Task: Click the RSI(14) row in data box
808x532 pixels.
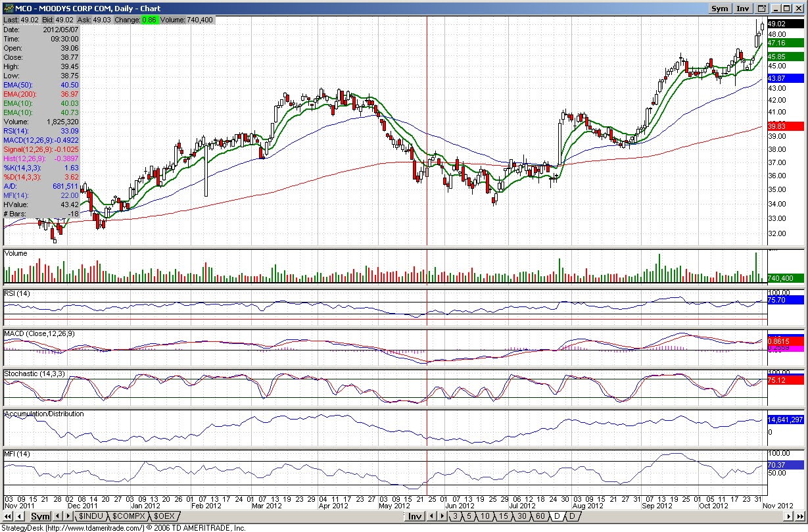Action: pyautogui.click(x=41, y=131)
